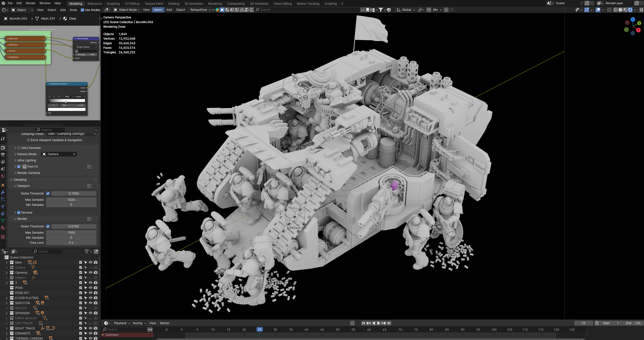This screenshot has height=340, width=644.
Task: Collapse the Viewport sampling subpanel
Action: [15, 186]
